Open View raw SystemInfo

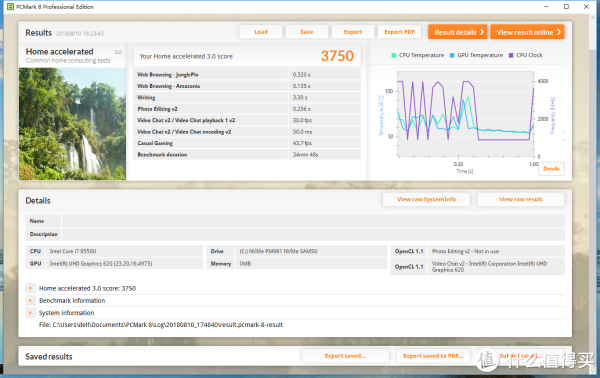click(x=426, y=199)
